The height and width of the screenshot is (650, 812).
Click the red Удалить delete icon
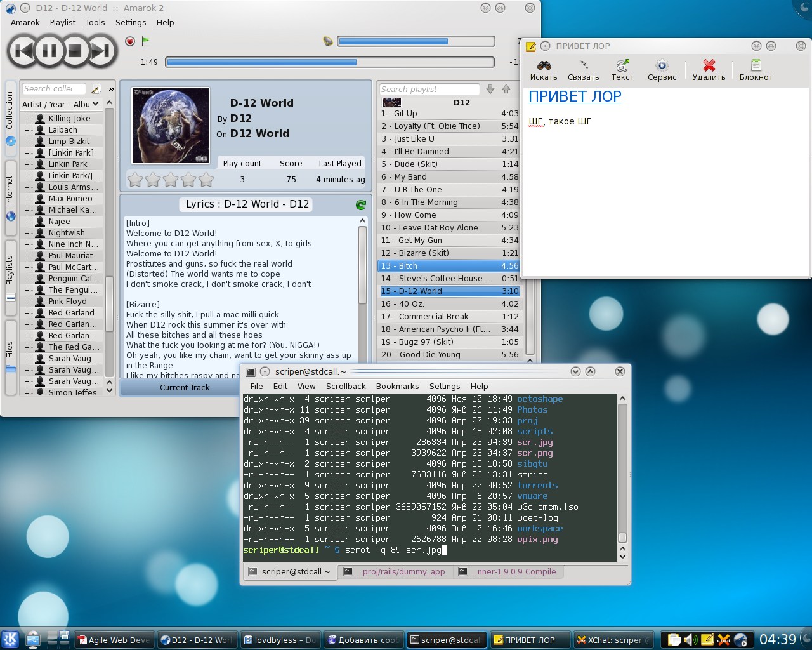pos(709,70)
